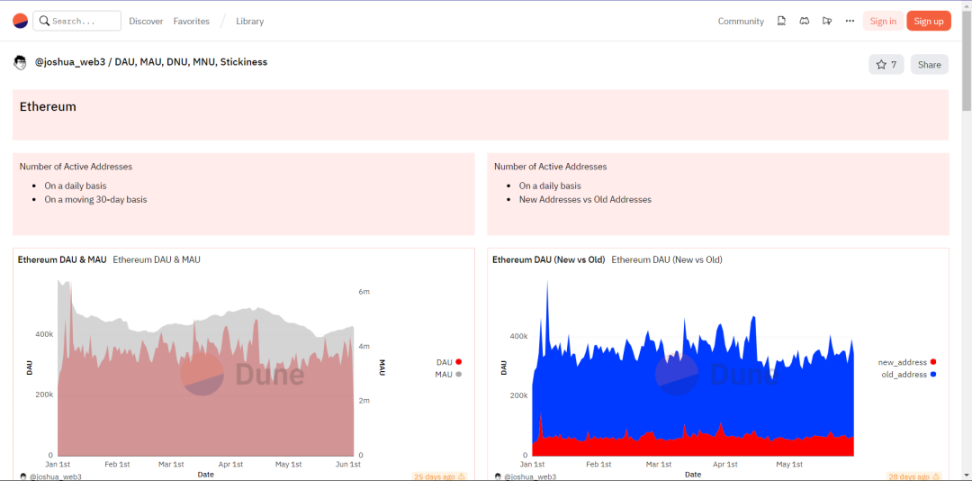Star this dashboard
This screenshot has height=481, width=972.
pyautogui.click(x=886, y=64)
